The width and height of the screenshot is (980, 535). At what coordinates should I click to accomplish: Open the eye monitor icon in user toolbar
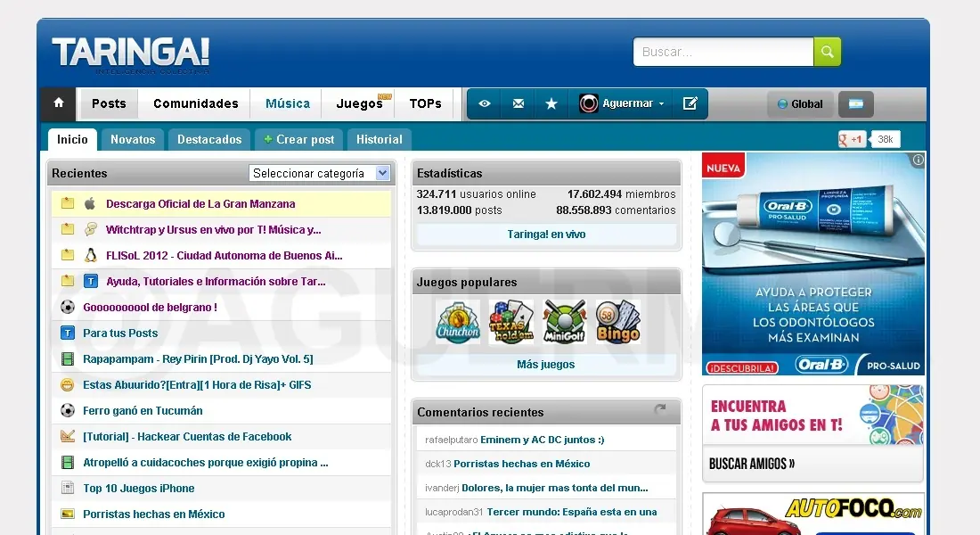485,103
